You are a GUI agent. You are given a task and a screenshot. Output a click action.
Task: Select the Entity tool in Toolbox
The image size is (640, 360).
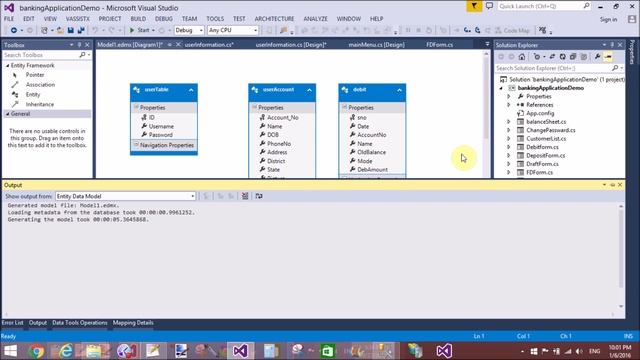pos(33,95)
